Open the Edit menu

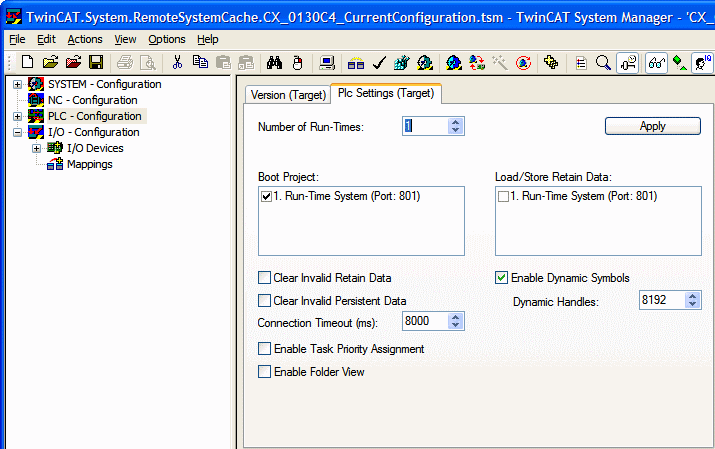pyautogui.click(x=47, y=39)
